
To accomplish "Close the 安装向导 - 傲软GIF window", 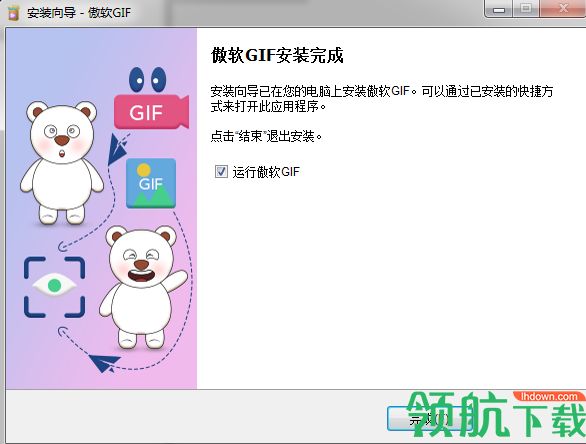I will 563,9.
